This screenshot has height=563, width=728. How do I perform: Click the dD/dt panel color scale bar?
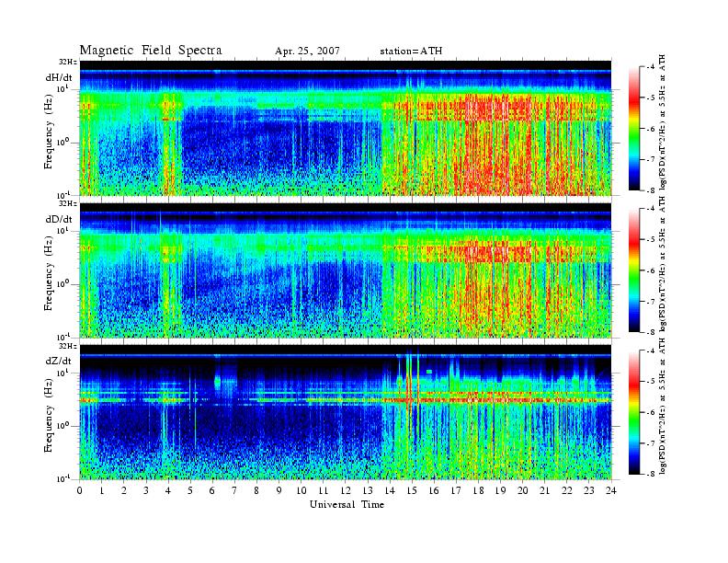coord(634,270)
